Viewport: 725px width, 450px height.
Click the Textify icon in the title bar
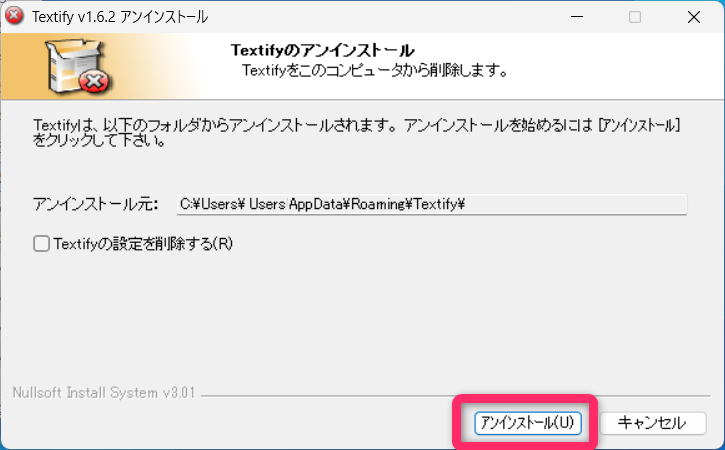point(15,17)
